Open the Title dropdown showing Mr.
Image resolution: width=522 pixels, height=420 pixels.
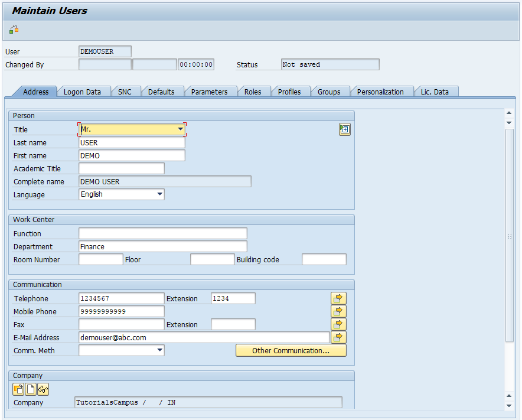[x=180, y=129]
